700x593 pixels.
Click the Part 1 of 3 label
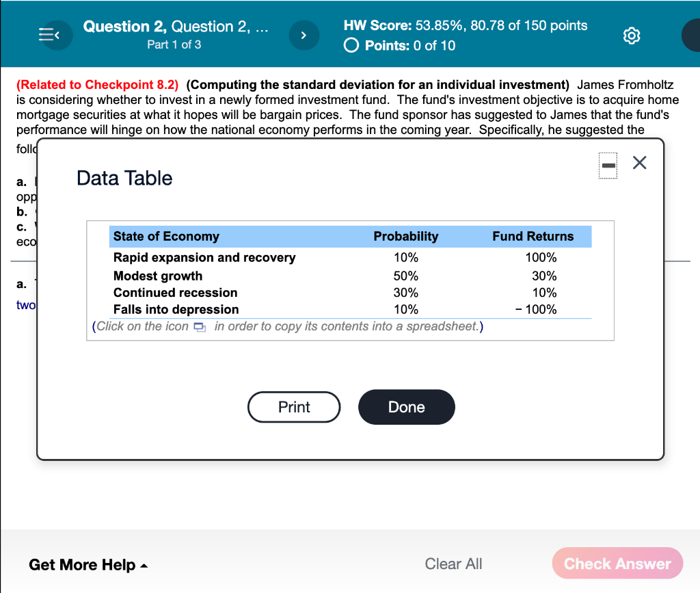(174, 44)
